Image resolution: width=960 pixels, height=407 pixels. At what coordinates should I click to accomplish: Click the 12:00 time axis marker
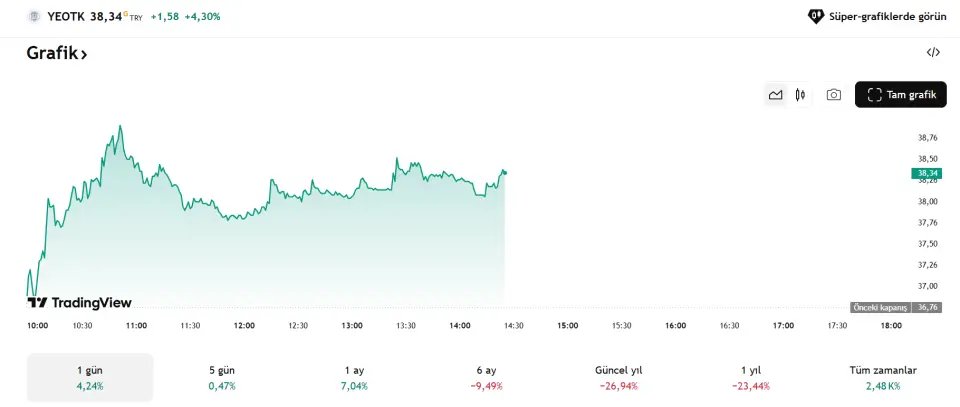(244, 325)
